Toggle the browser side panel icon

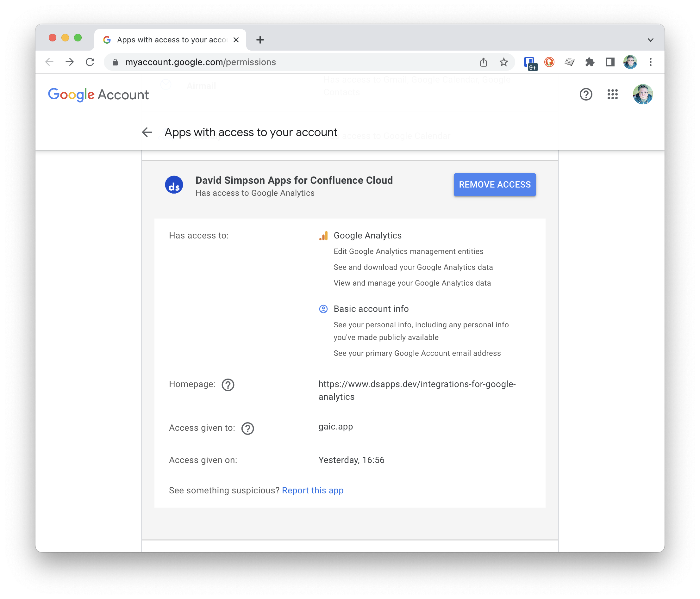coord(610,62)
